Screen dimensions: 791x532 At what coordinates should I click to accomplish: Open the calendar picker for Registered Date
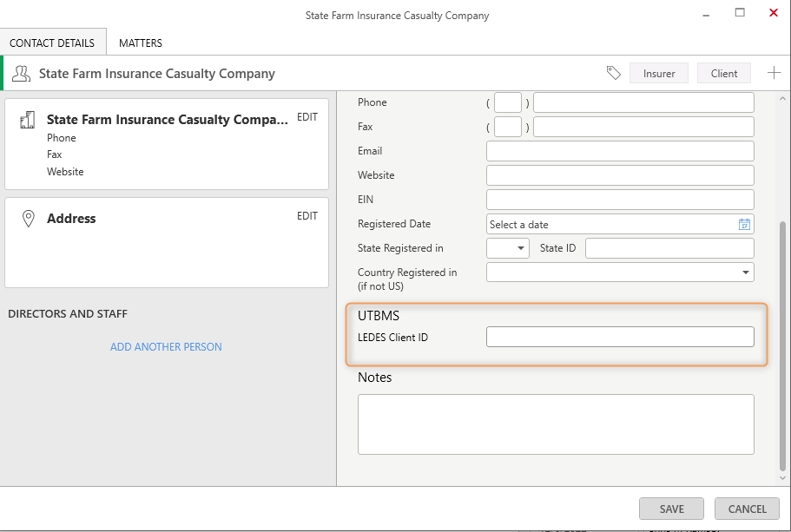(x=744, y=225)
